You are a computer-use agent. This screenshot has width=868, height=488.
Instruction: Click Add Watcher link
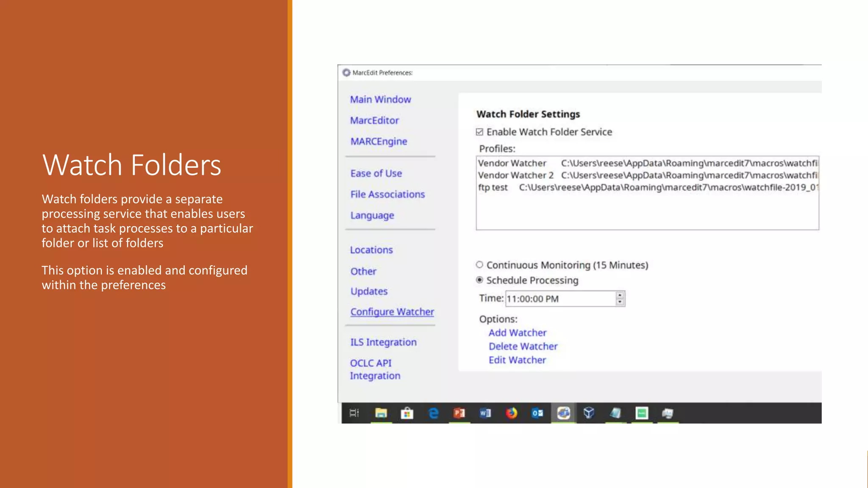click(517, 333)
